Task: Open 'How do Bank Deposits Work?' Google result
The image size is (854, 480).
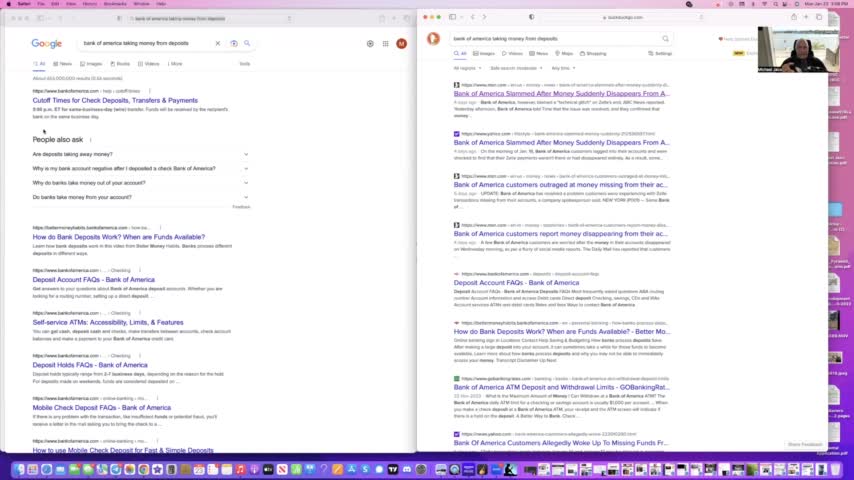Action: [x=119, y=237]
